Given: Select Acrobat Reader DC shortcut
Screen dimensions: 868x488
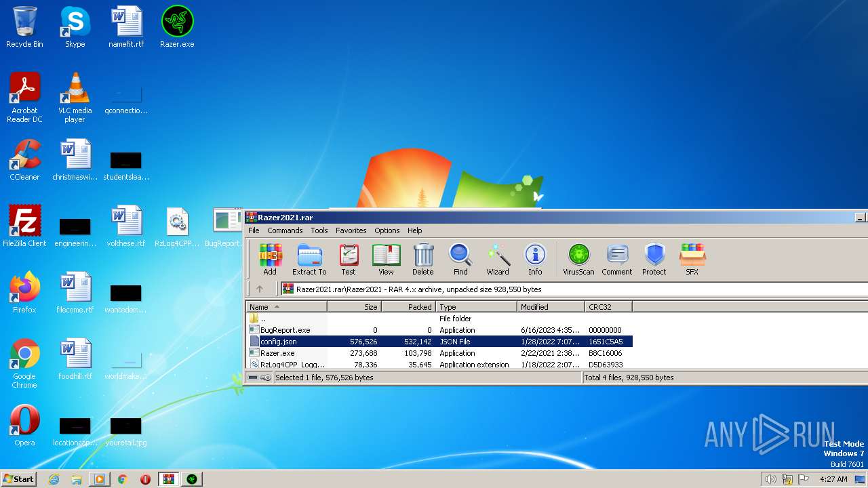Looking at the screenshot, I should coord(24,98).
